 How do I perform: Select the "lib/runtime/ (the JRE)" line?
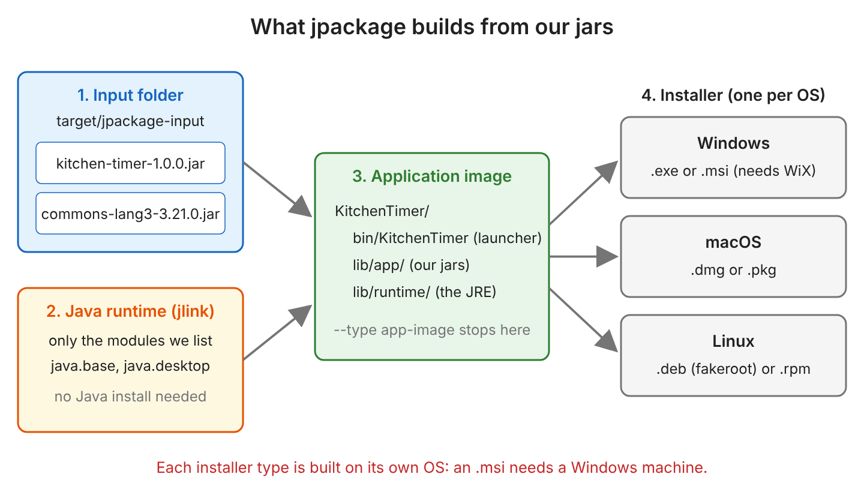pyautogui.click(x=425, y=292)
